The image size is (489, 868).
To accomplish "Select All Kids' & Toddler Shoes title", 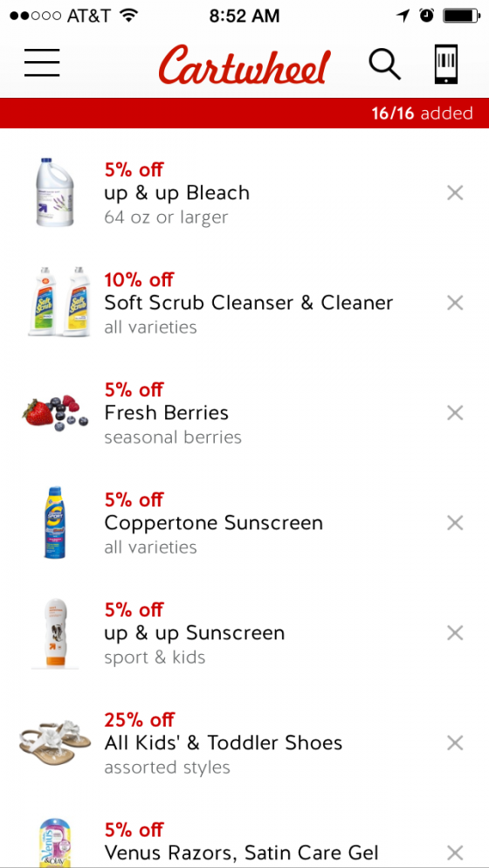I will (x=224, y=742).
